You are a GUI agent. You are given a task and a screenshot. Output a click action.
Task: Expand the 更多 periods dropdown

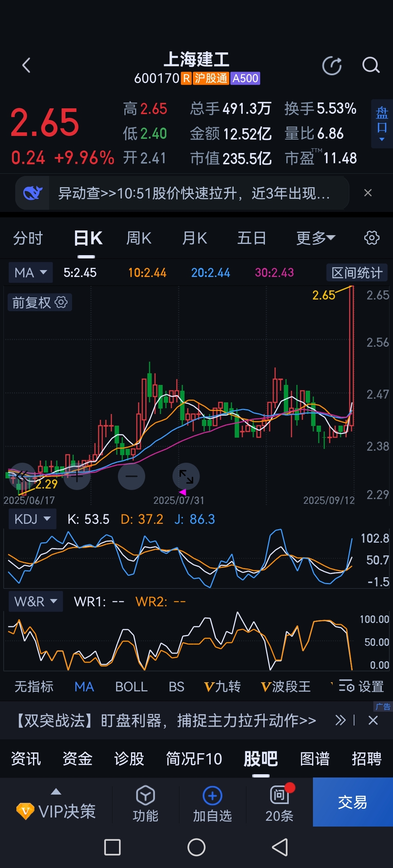[x=315, y=238]
